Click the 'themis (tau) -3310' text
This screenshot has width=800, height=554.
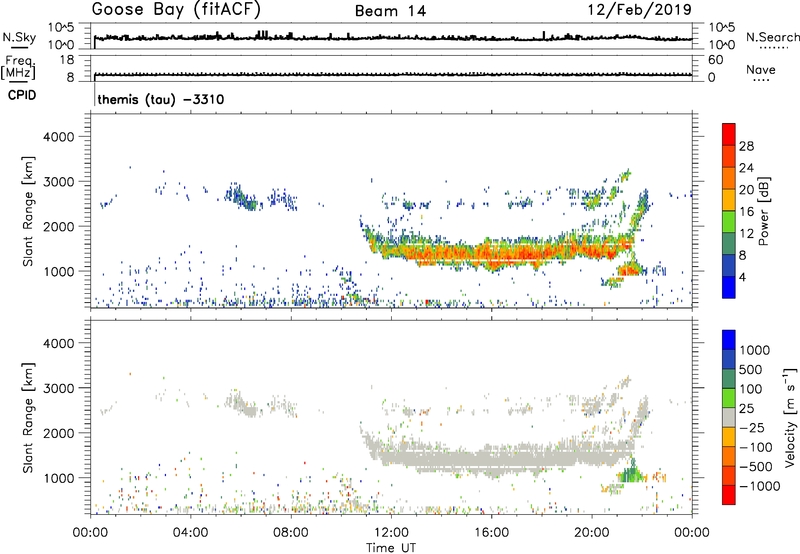tap(161, 99)
